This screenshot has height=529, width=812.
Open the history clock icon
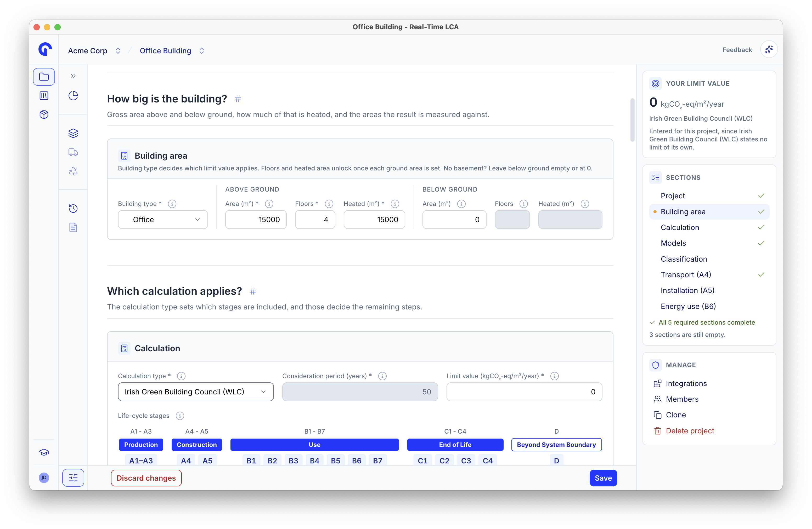73,209
